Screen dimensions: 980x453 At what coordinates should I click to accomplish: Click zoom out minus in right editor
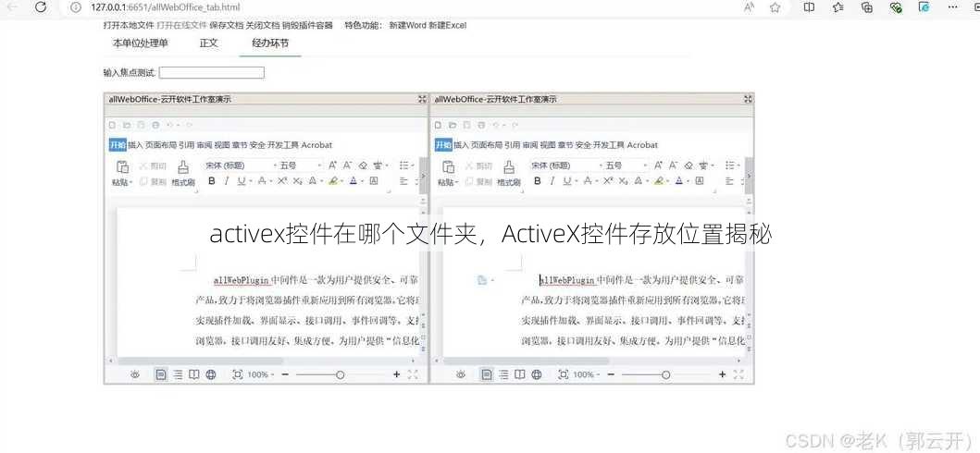tap(611, 374)
